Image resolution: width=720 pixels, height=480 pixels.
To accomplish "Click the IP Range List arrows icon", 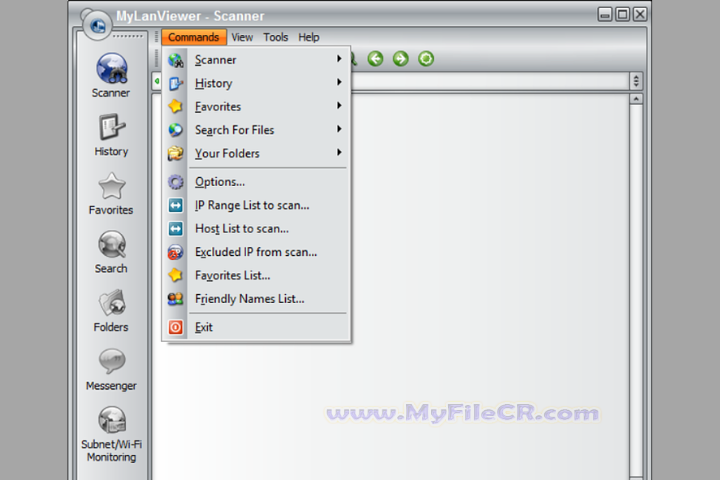I will 175,205.
